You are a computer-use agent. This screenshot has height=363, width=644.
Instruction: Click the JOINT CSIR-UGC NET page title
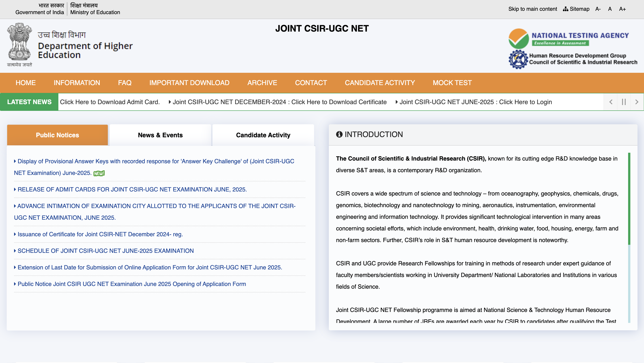coord(322,28)
